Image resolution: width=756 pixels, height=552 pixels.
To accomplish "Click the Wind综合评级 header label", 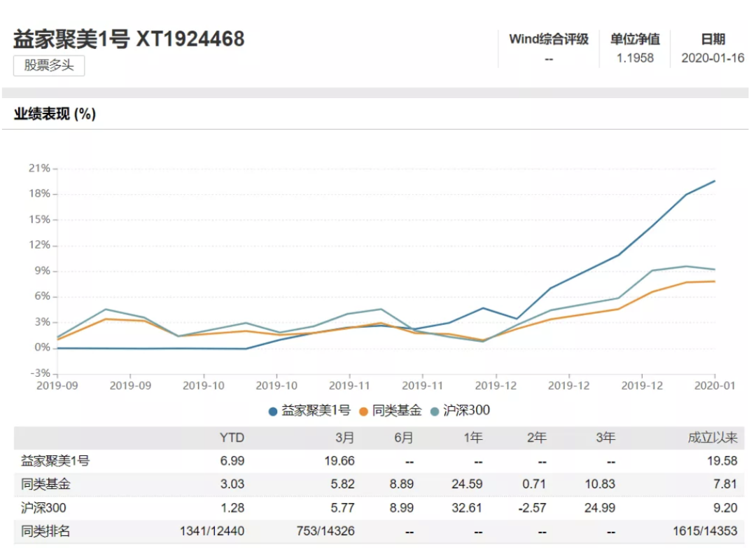I will coord(549,39).
